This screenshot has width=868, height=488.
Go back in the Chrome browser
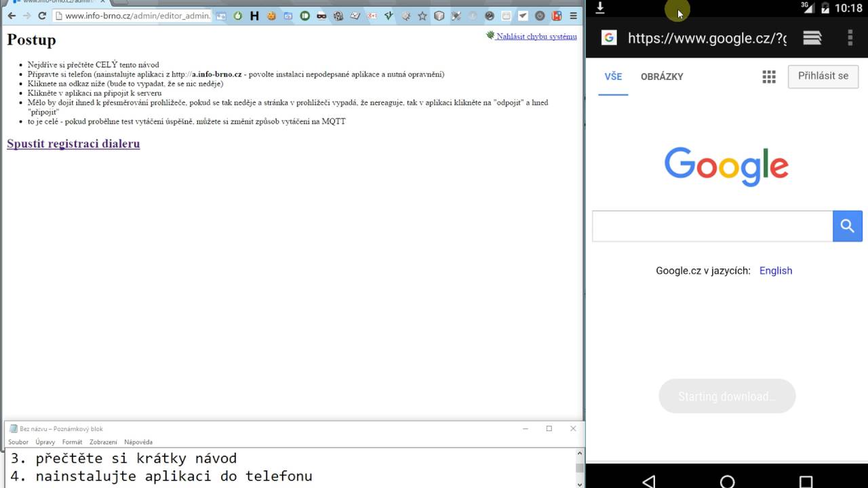[12, 16]
